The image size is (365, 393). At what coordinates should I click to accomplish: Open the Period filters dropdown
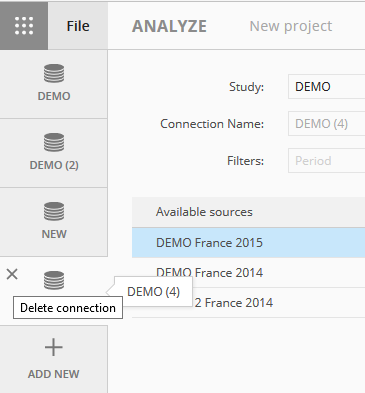326,161
